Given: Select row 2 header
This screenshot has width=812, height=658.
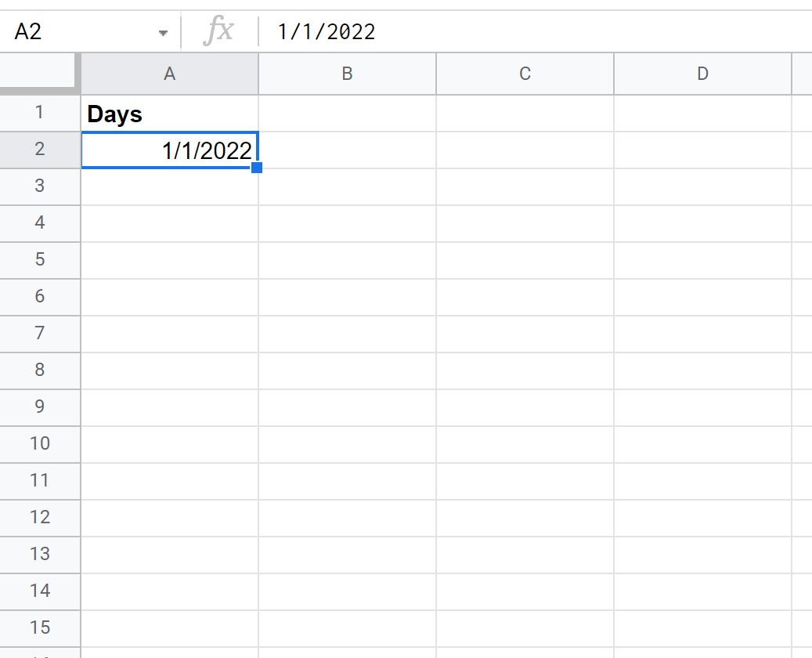Looking at the screenshot, I should [40, 150].
